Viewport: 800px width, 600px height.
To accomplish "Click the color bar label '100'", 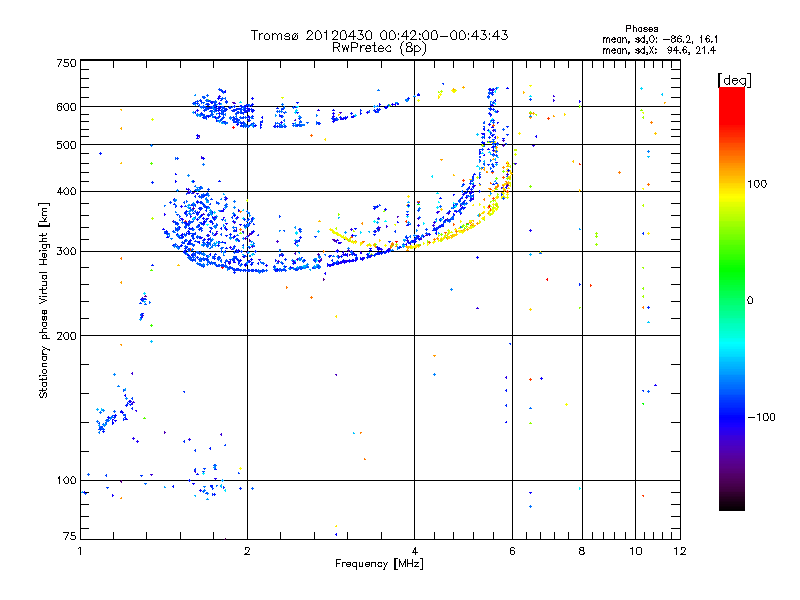I will 757,184.
